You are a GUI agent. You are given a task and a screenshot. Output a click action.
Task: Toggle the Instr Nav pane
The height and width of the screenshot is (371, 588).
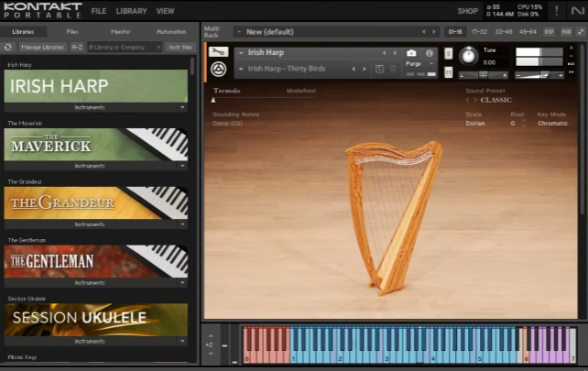pyautogui.click(x=180, y=48)
